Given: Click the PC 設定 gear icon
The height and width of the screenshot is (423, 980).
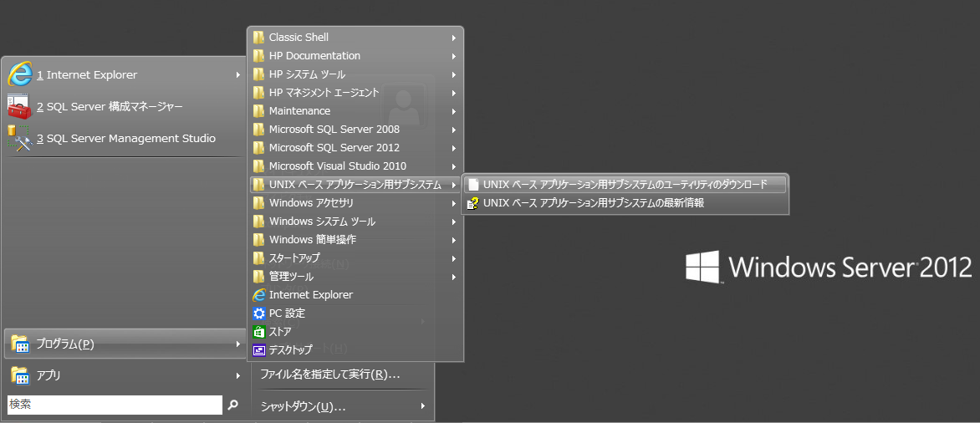Looking at the screenshot, I should click(259, 313).
